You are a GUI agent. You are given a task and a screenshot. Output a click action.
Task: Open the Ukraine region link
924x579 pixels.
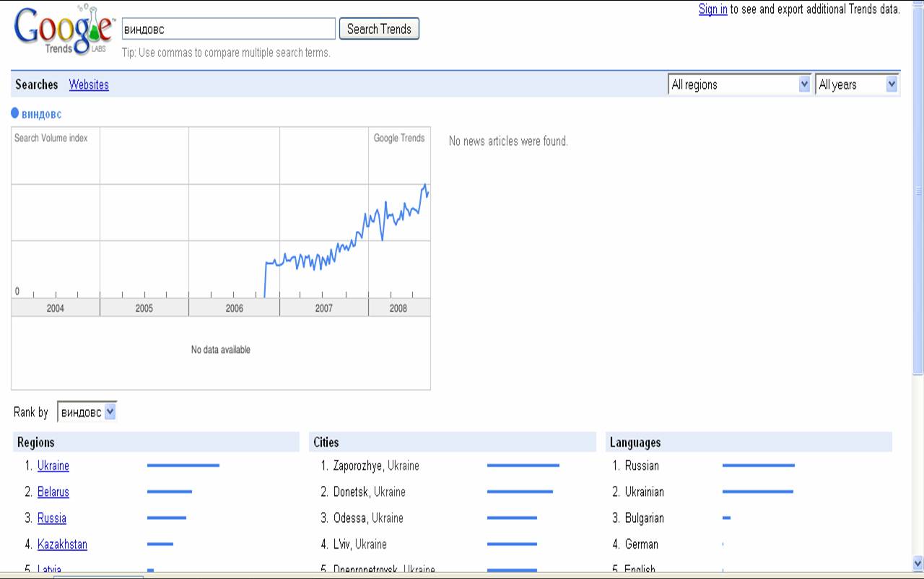(53, 466)
